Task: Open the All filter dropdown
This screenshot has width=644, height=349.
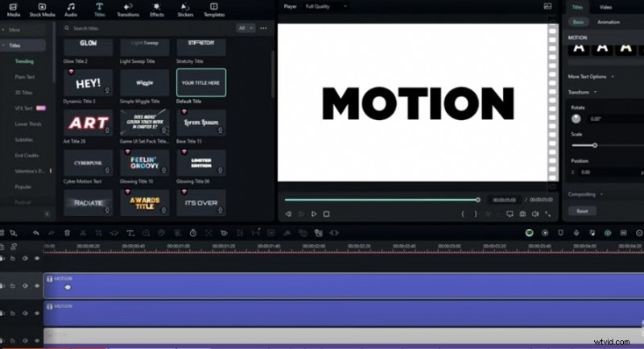Action: click(x=246, y=27)
